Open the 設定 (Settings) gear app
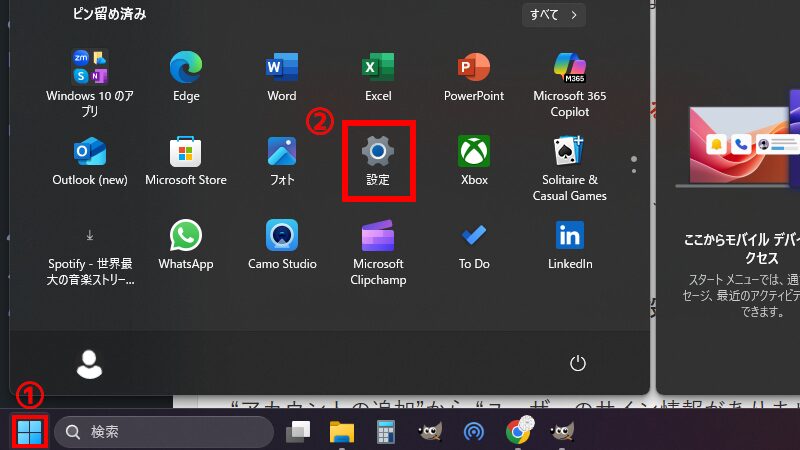The height and width of the screenshot is (450, 800). 377,153
